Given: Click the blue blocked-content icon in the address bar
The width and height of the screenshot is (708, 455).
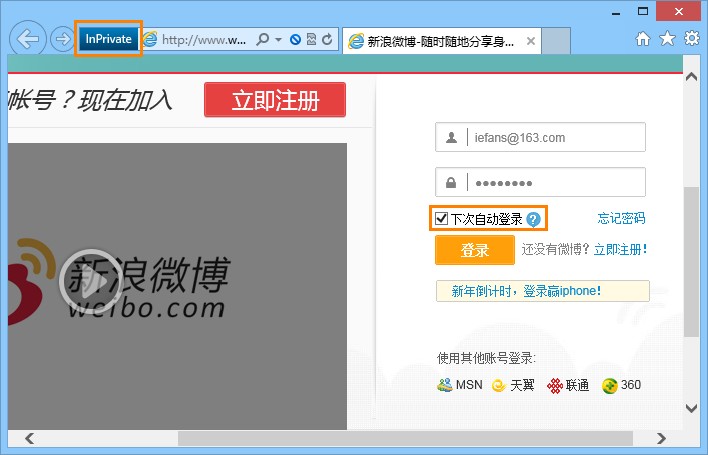Looking at the screenshot, I should click(x=295, y=40).
